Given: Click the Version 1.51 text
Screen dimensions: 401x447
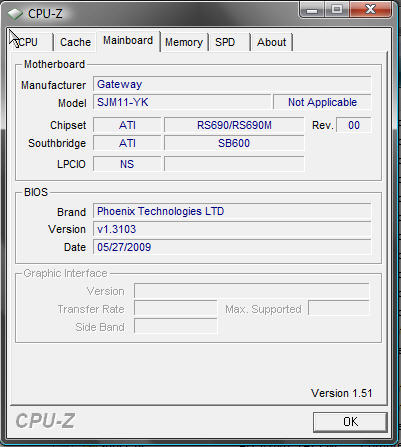Looking at the screenshot, I should point(341,393).
